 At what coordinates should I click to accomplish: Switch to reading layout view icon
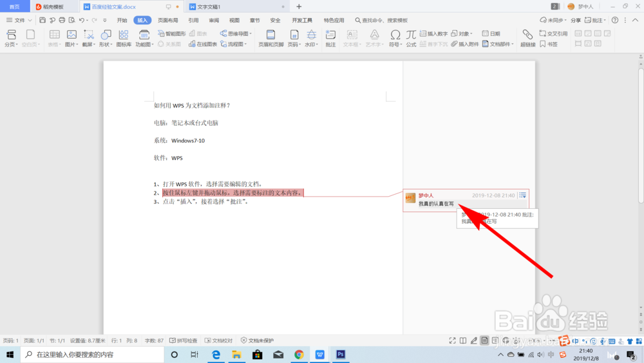463,340
